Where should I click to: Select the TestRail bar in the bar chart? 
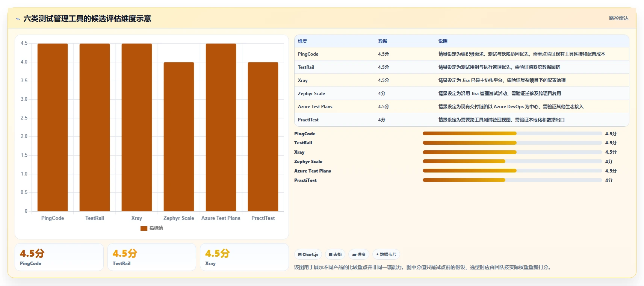95,127
